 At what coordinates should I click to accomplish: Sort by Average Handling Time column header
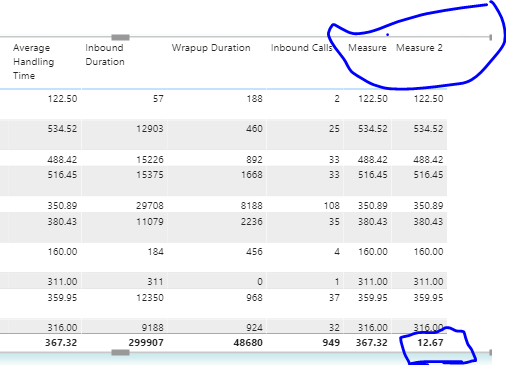pos(33,62)
